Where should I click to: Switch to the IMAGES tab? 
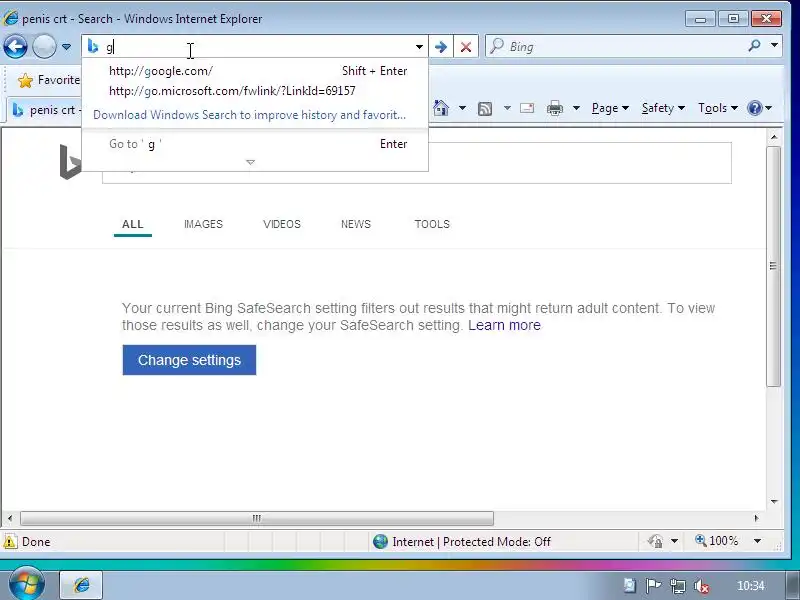(203, 224)
